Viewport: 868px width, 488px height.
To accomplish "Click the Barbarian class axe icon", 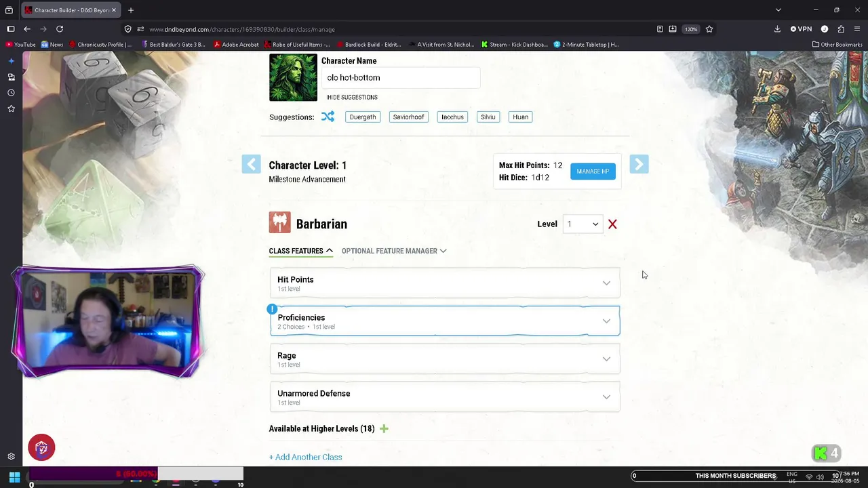I will click(279, 223).
